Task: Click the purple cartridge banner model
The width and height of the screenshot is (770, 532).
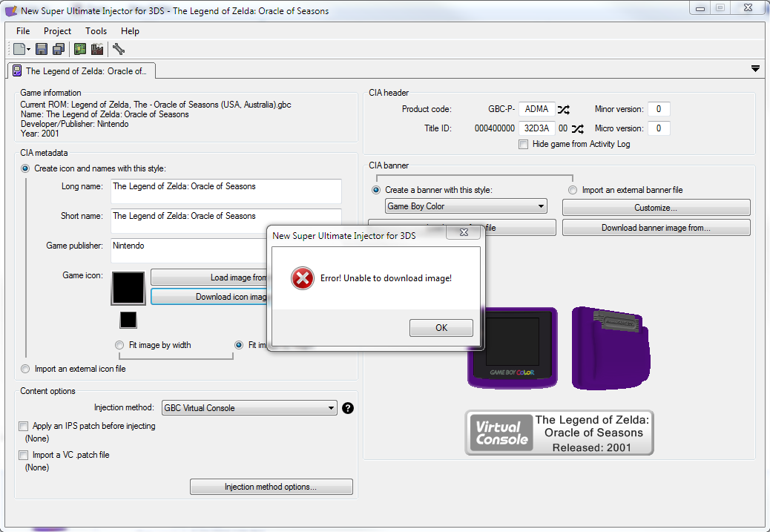Action: coord(611,348)
